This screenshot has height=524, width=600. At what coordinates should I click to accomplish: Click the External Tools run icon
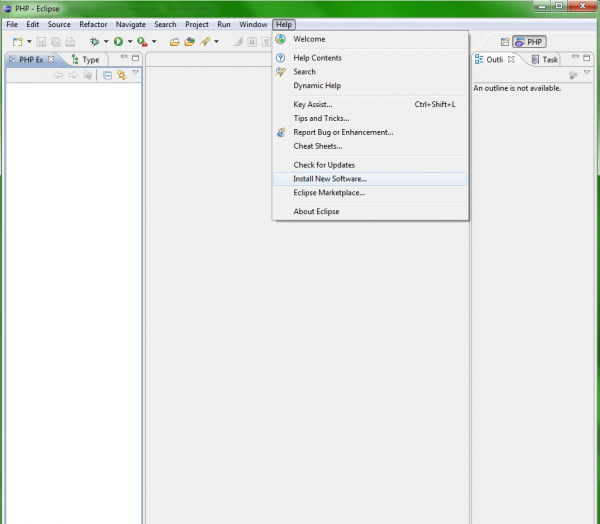pos(142,42)
